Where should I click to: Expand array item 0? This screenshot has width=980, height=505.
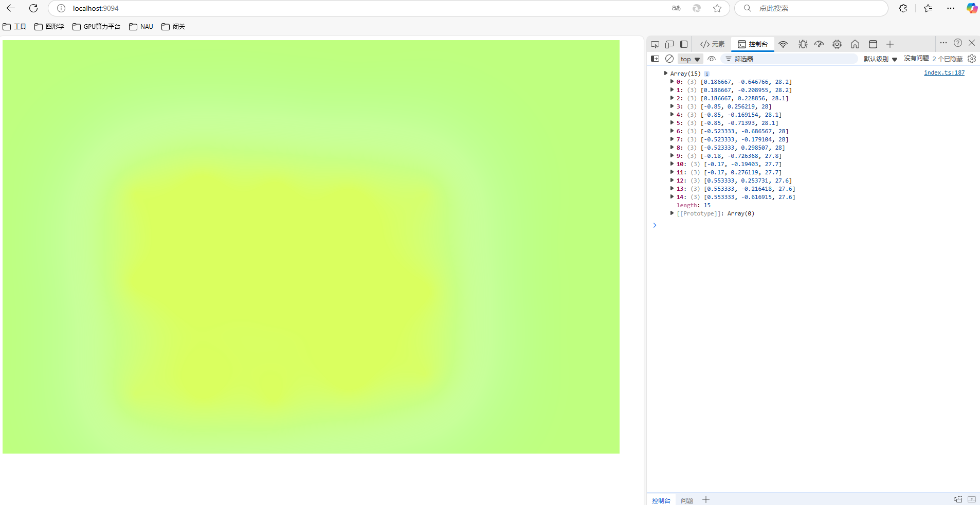(672, 81)
